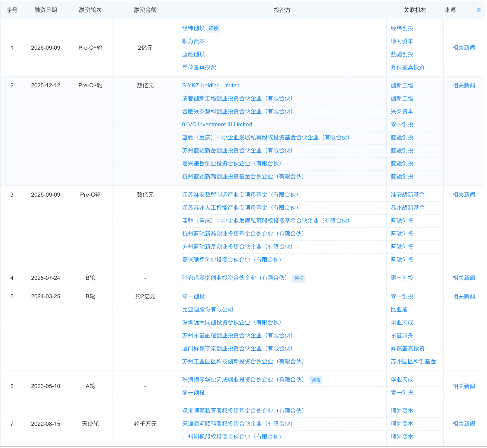Open 苏州永鑫融耀创业投资合伙企业 link

tap(238, 335)
